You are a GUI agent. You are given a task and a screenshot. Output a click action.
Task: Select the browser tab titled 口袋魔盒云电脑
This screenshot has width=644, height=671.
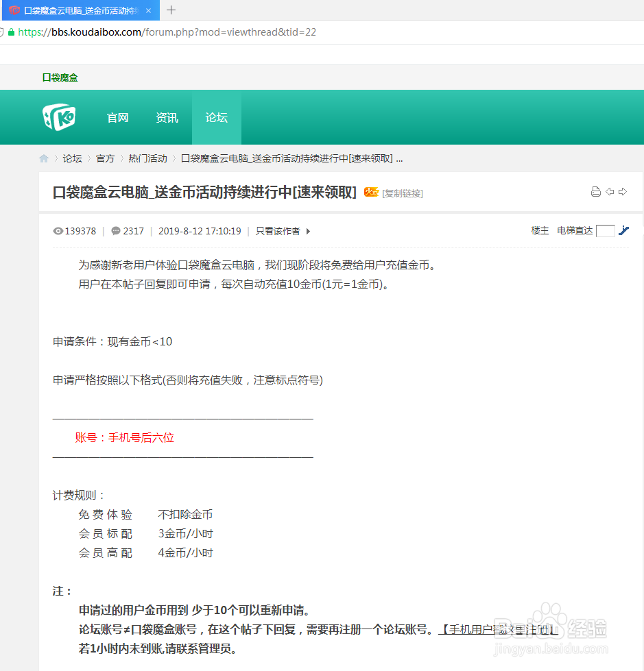[x=81, y=10]
